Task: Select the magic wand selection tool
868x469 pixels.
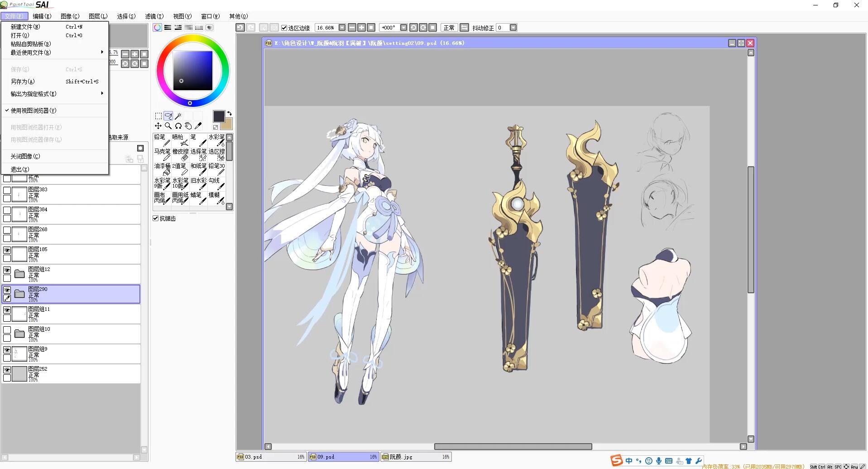Action: pos(178,116)
